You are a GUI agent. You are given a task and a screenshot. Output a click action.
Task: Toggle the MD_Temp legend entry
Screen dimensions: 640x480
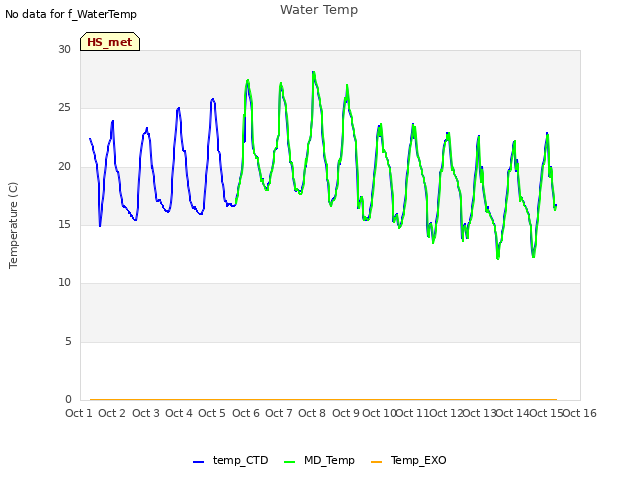point(319,460)
